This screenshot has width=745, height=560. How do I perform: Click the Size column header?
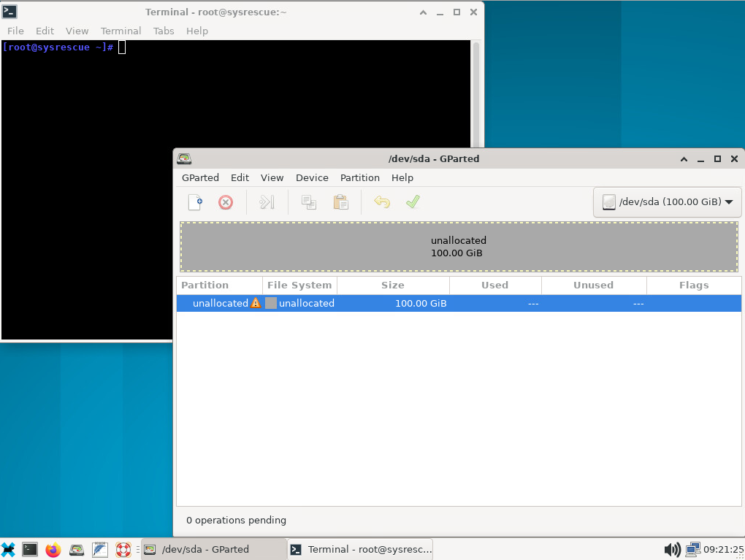393,285
